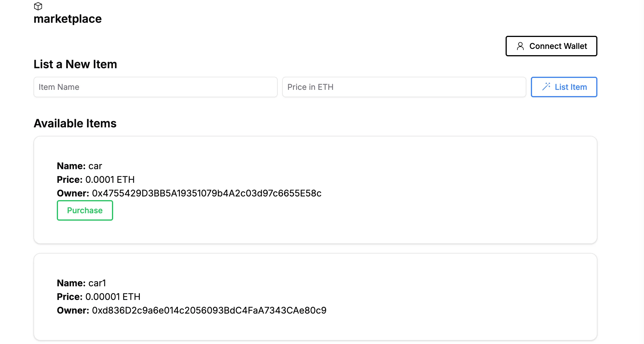Click the green Purchase button for car
The height and width of the screenshot is (344, 644).
(x=85, y=210)
